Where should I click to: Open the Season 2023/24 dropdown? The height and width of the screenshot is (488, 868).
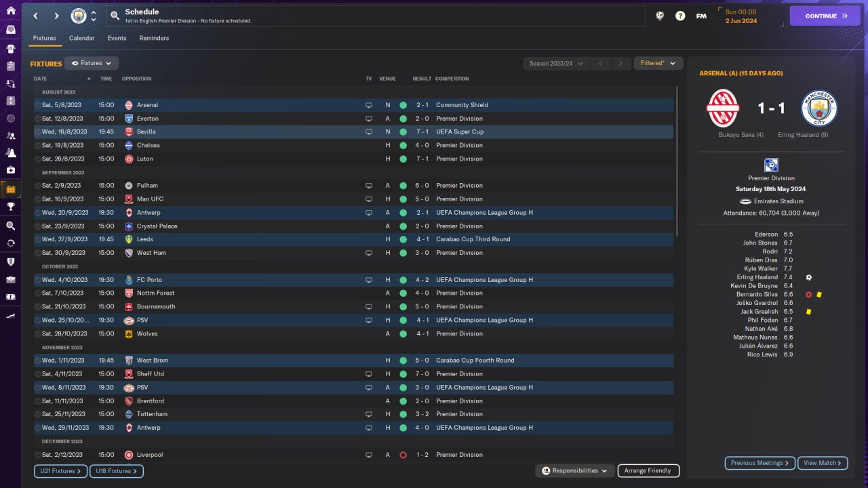[555, 64]
